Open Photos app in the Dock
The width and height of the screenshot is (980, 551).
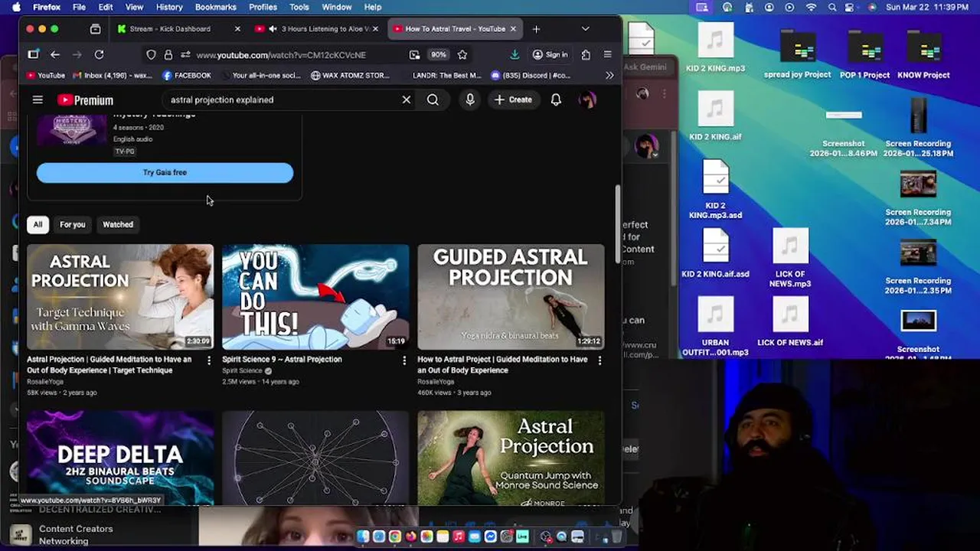pyautogui.click(x=426, y=536)
